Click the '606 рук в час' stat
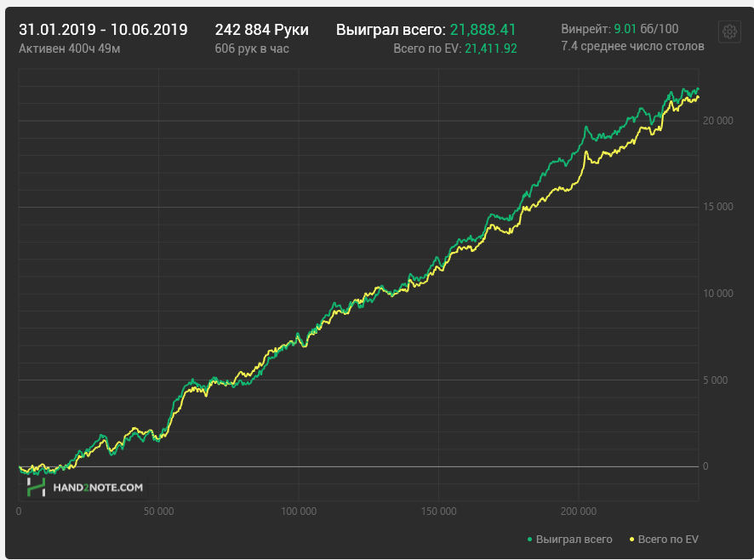 pos(252,49)
